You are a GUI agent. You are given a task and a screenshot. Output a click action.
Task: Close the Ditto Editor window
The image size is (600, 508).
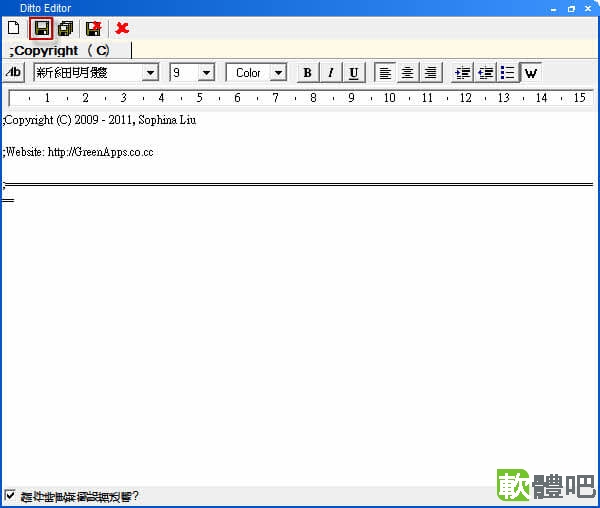pyautogui.click(x=588, y=8)
